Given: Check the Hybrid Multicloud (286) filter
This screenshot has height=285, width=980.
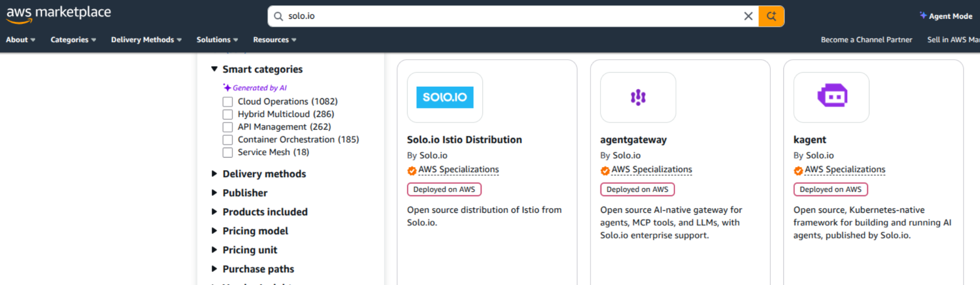Looking at the screenshot, I should click(228, 114).
